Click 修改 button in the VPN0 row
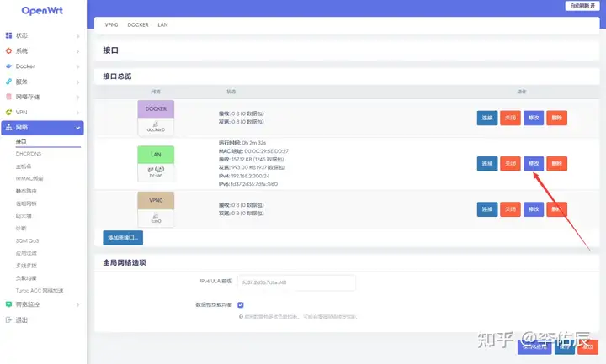 click(x=534, y=209)
